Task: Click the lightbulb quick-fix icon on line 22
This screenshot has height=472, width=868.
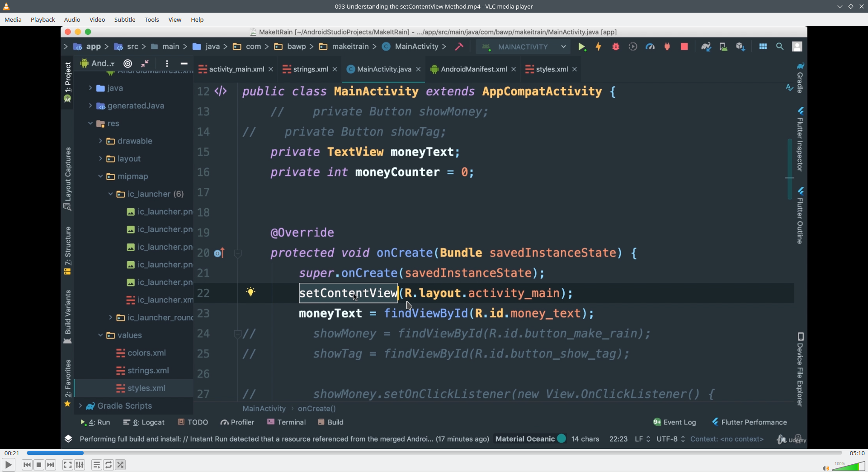Action: (250, 292)
